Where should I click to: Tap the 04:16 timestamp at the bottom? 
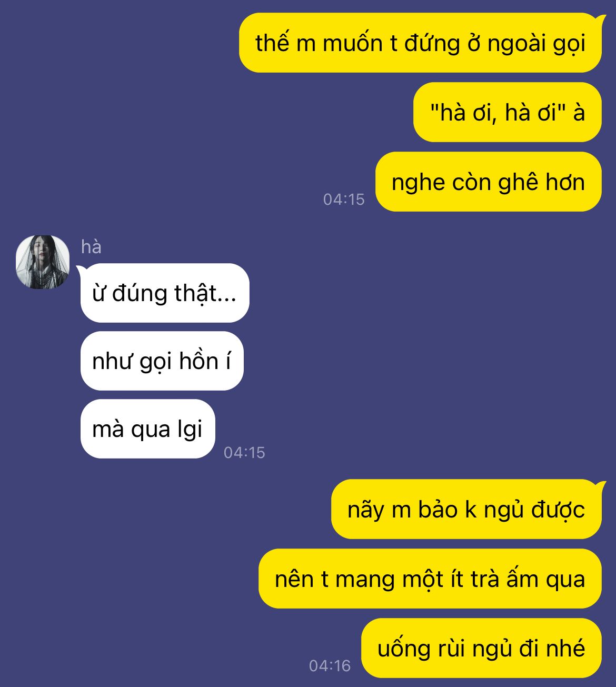pyautogui.click(x=330, y=665)
